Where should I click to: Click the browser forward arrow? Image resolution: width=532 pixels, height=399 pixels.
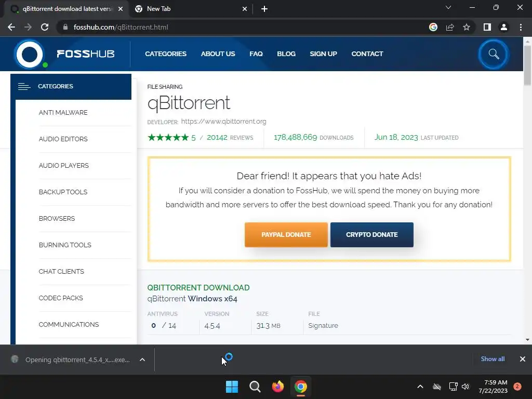tap(28, 27)
